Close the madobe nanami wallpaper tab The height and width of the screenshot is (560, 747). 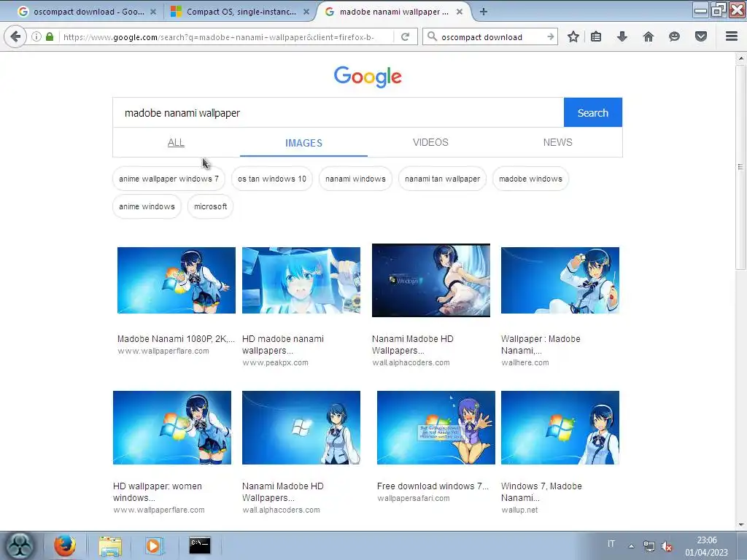pos(460,12)
